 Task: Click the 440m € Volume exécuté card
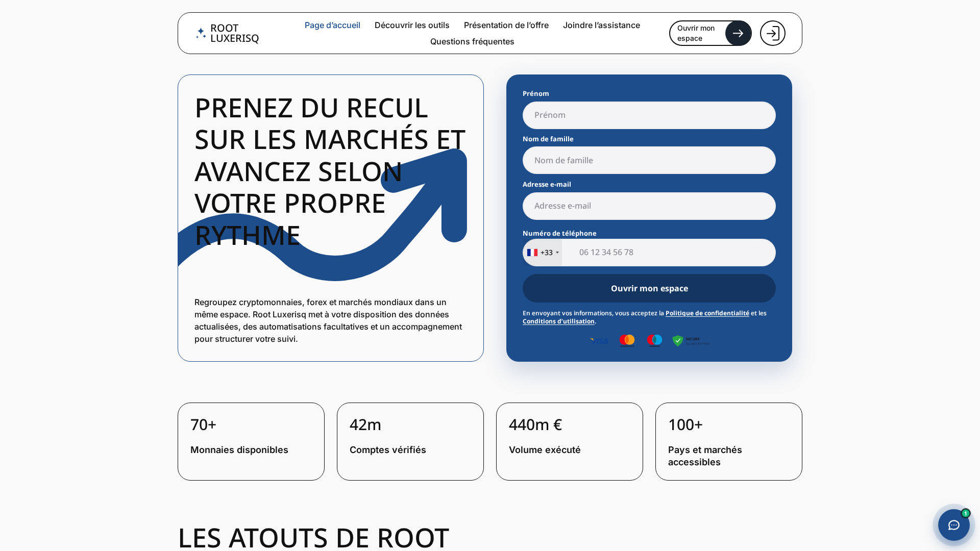click(570, 441)
